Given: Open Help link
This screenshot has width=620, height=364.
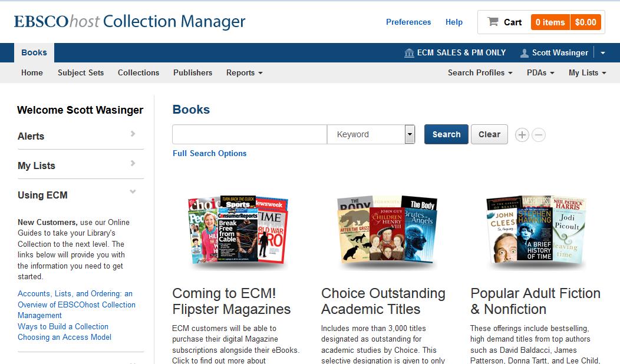Looking at the screenshot, I should 454,22.
